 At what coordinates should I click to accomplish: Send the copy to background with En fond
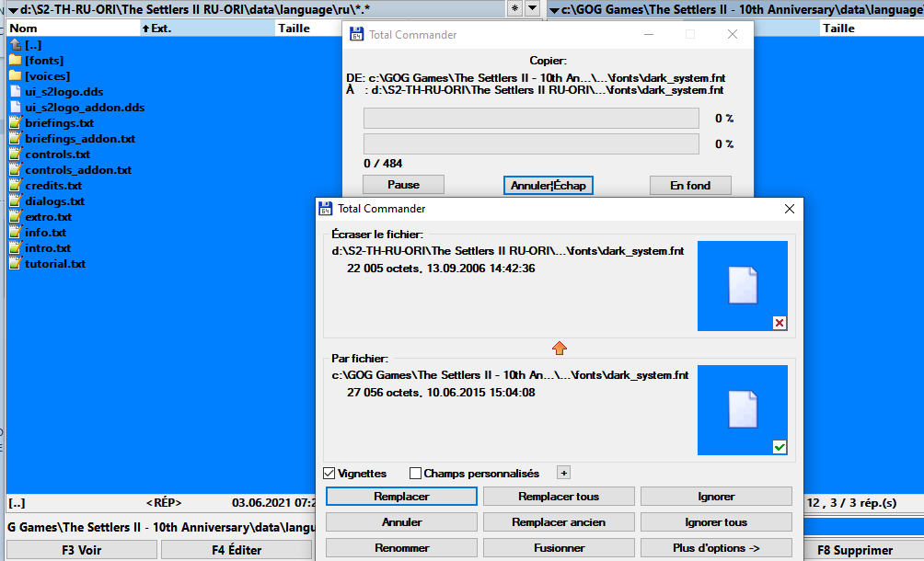pos(690,185)
